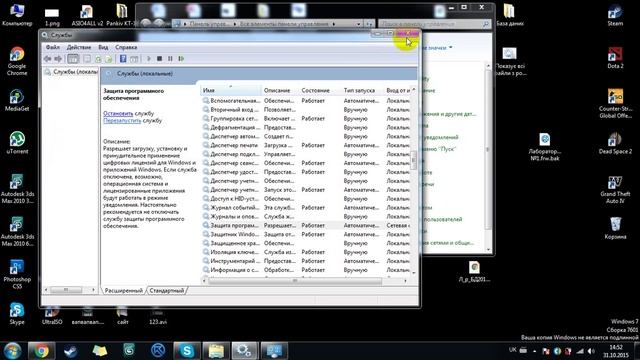Switch to the Стандартный tab
Viewport: 640px width, 360px height.
tap(167, 291)
